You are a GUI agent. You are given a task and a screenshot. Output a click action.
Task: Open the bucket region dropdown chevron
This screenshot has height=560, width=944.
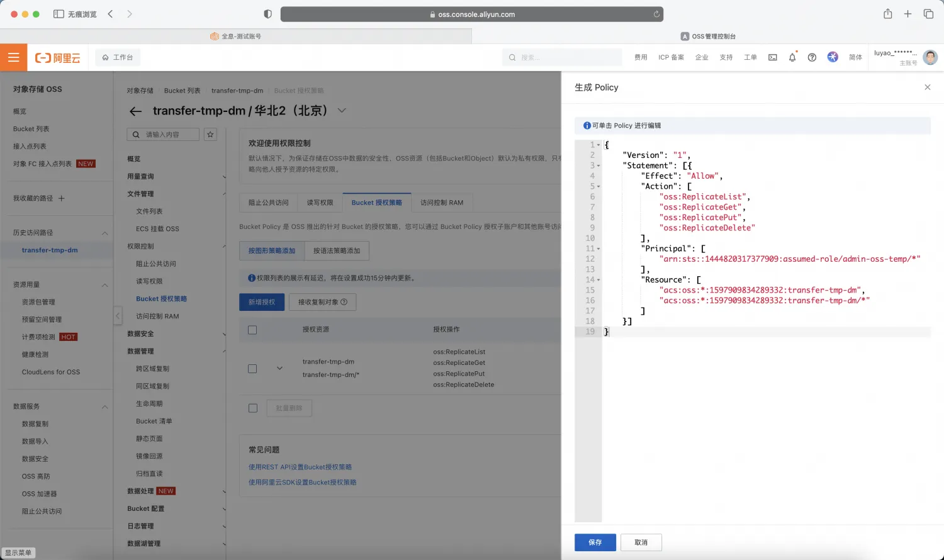pyautogui.click(x=342, y=110)
